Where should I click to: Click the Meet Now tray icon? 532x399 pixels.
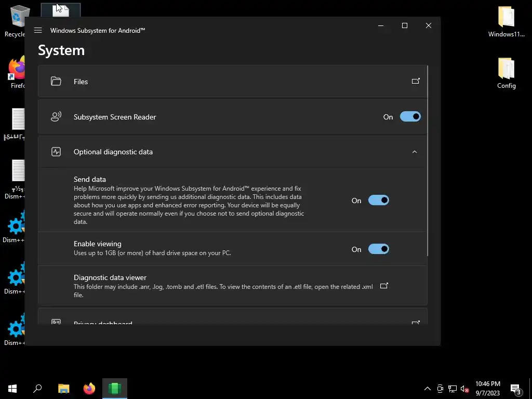click(440, 389)
